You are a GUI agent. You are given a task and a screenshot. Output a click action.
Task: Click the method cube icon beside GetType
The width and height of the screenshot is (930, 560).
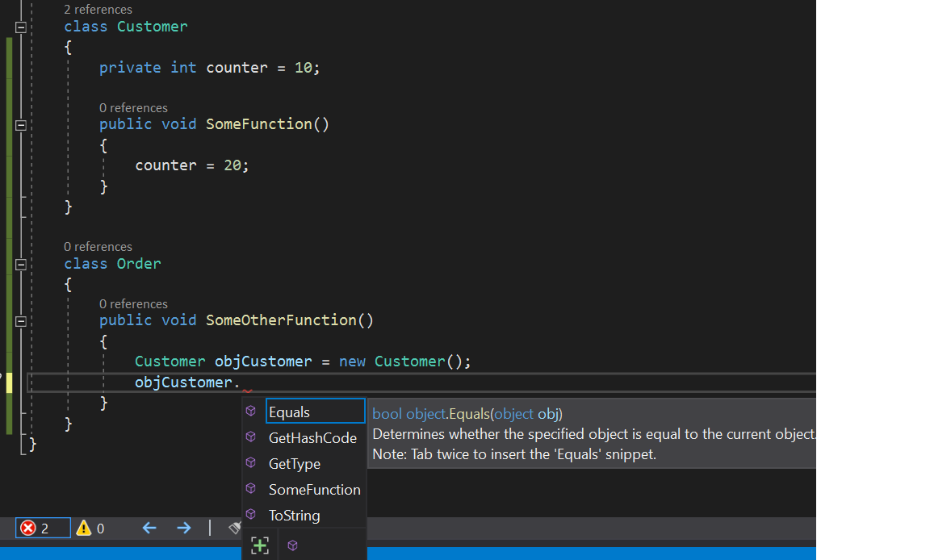coord(250,463)
